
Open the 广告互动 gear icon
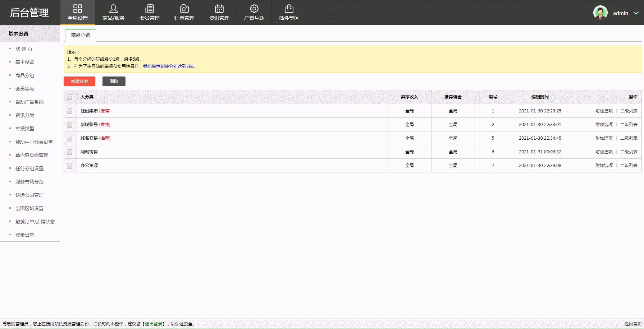click(x=254, y=9)
